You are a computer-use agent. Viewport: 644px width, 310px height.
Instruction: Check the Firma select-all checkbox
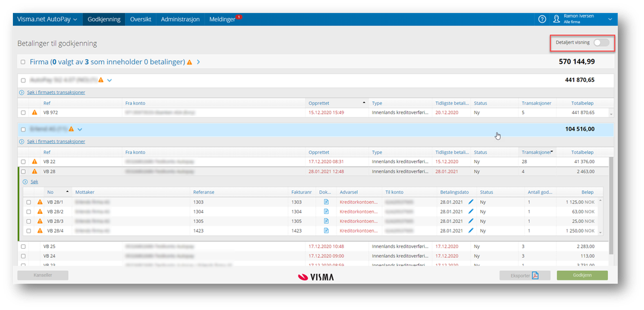23,63
